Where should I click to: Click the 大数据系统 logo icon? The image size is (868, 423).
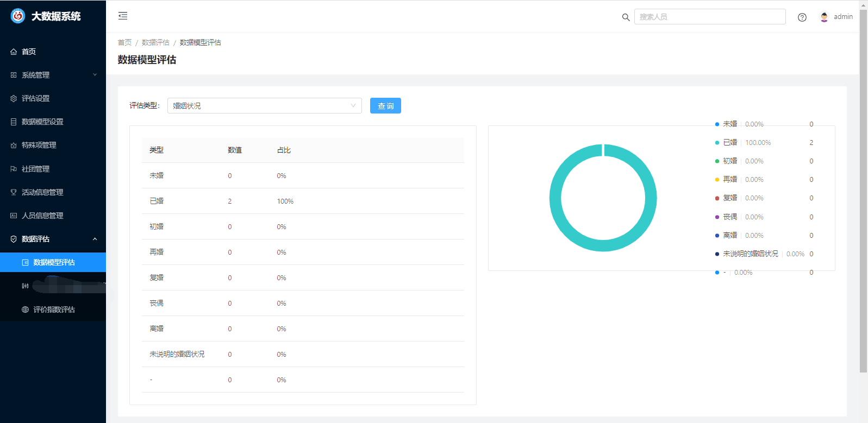[x=18, y=16]
